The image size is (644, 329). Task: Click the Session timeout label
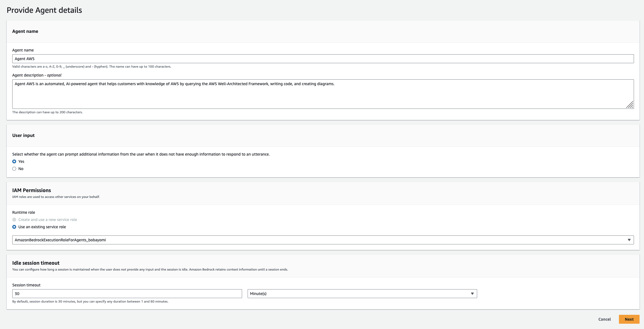click(x=26, y=285)
